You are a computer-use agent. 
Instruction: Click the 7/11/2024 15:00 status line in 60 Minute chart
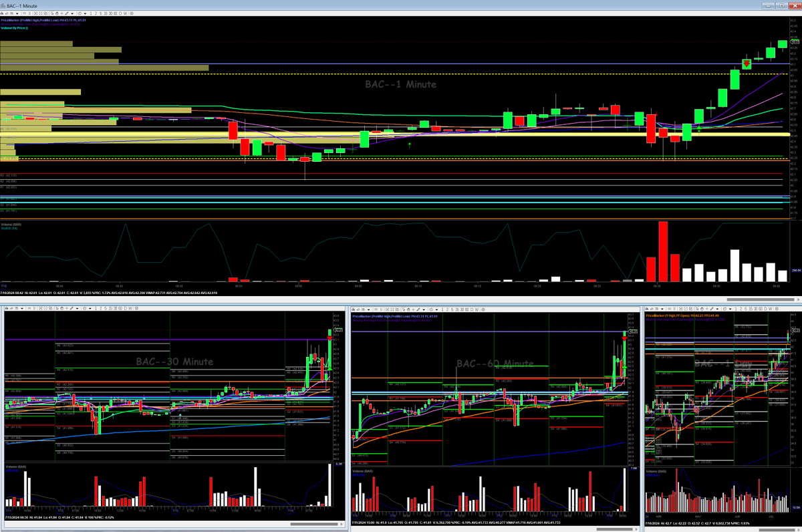tap(456, 523)
